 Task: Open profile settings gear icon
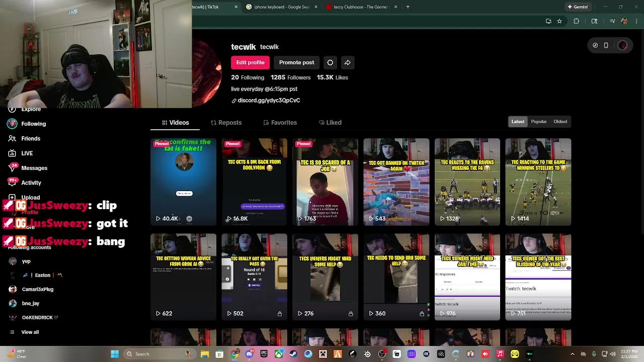click(x=330, y=62)
